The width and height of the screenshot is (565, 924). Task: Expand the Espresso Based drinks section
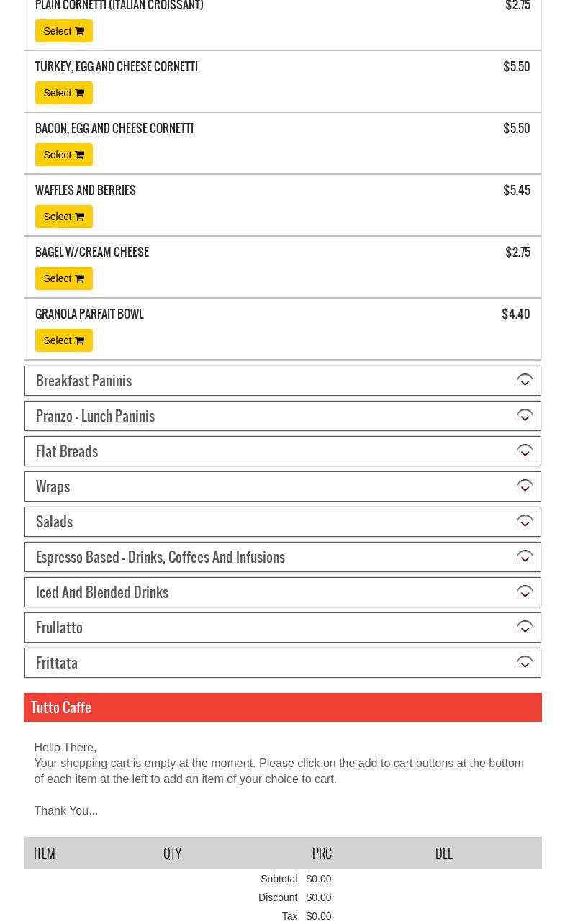(161, 557)
